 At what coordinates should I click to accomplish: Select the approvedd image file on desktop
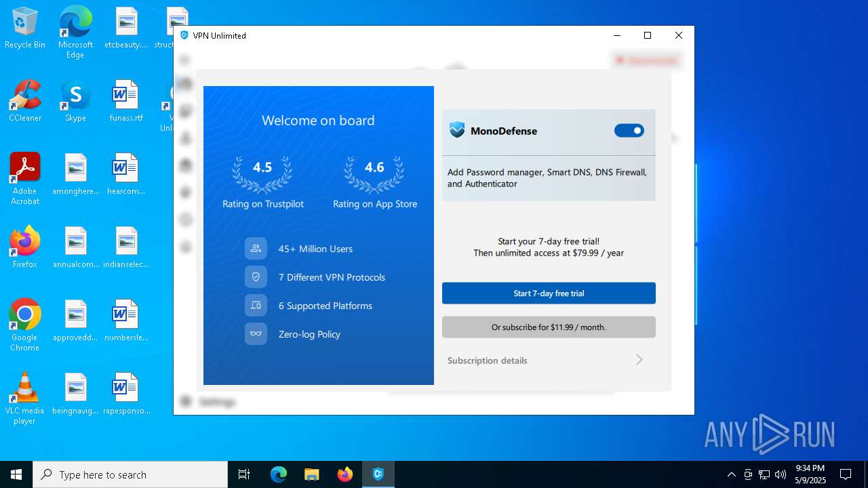pyautogui.click(x=75, y=321)
